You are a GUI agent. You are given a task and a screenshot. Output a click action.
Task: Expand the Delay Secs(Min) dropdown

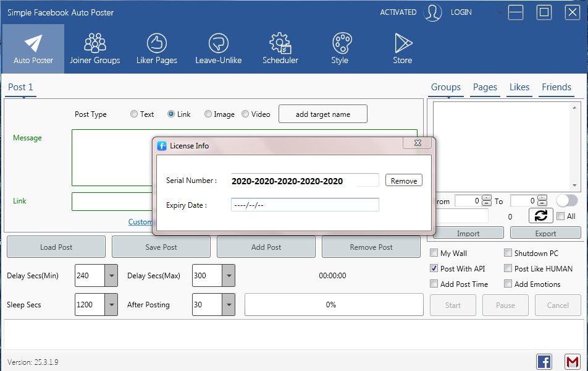coord(111,276)
